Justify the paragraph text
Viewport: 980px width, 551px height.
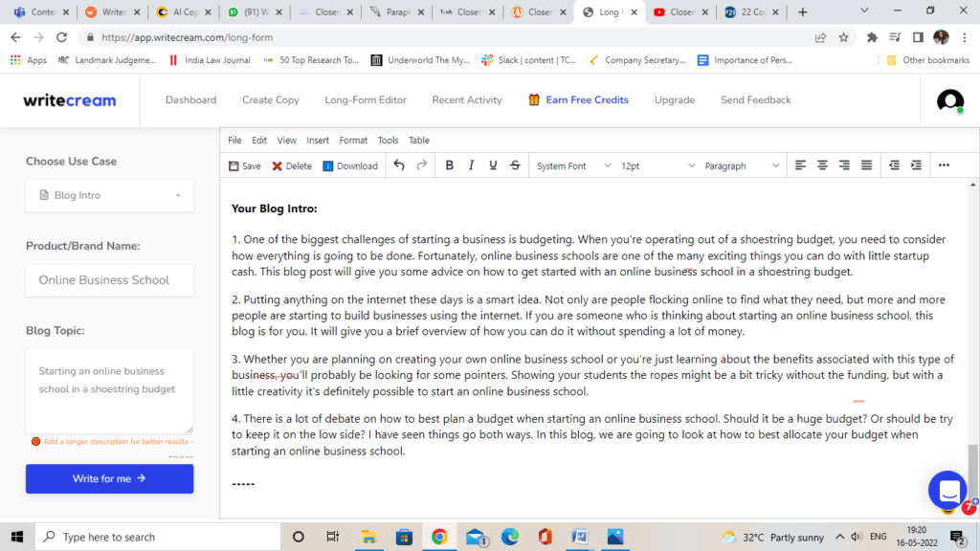coord(866,165)
